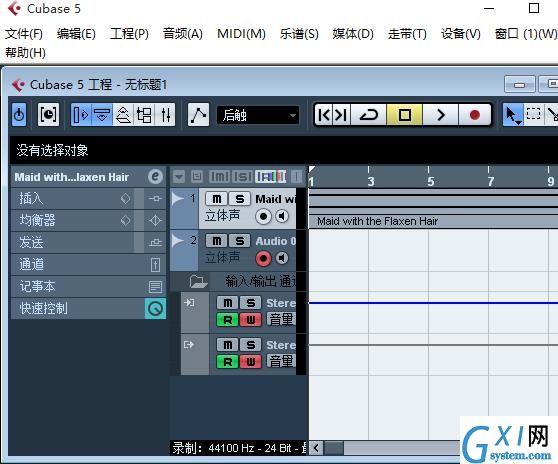Open the Help menu 帮助(H)
The width and height of the screenshot is (558, 464).
click(x=25, y=53)
